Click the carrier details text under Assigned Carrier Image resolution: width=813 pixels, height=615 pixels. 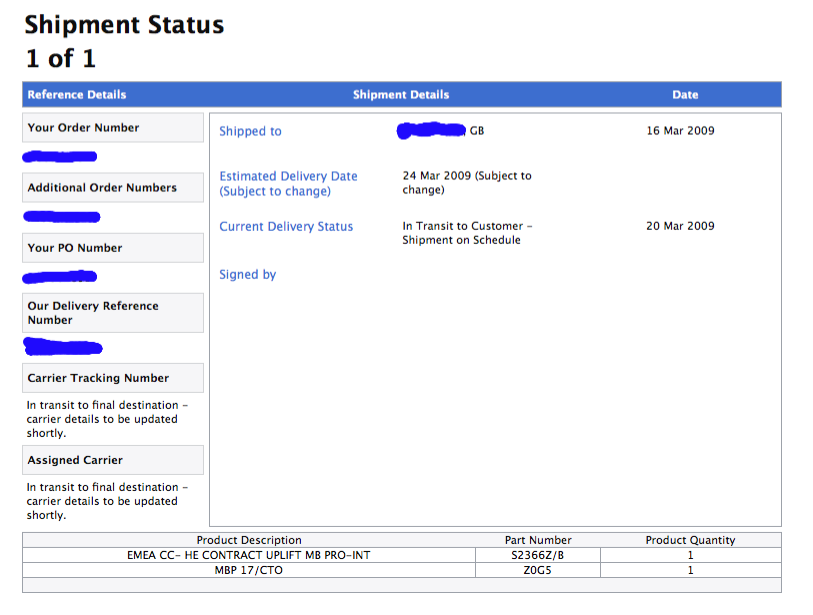(107, 501)
